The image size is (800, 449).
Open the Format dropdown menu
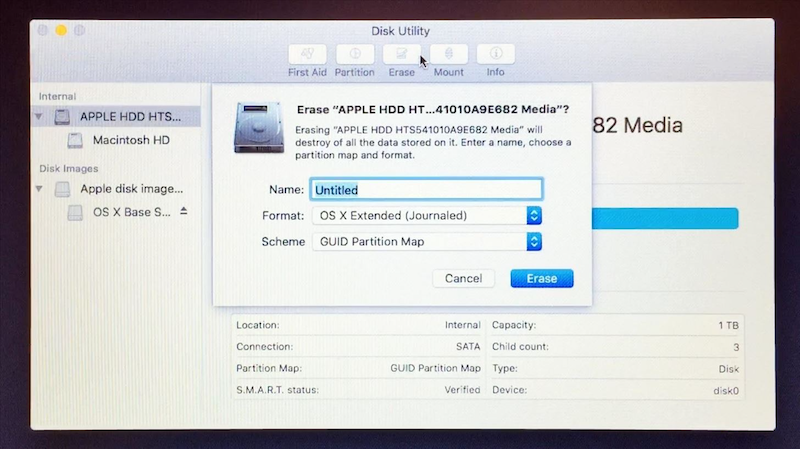coord(428,215)
